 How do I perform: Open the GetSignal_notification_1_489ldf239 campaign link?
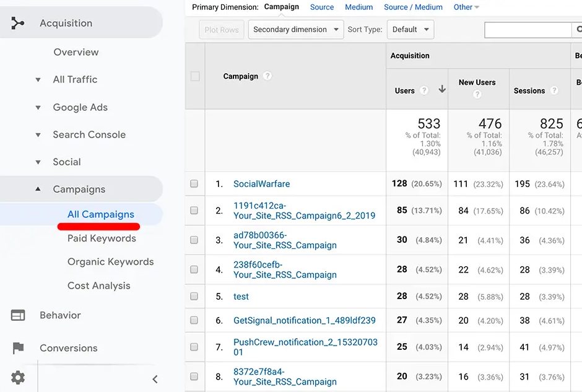[304, 321]
